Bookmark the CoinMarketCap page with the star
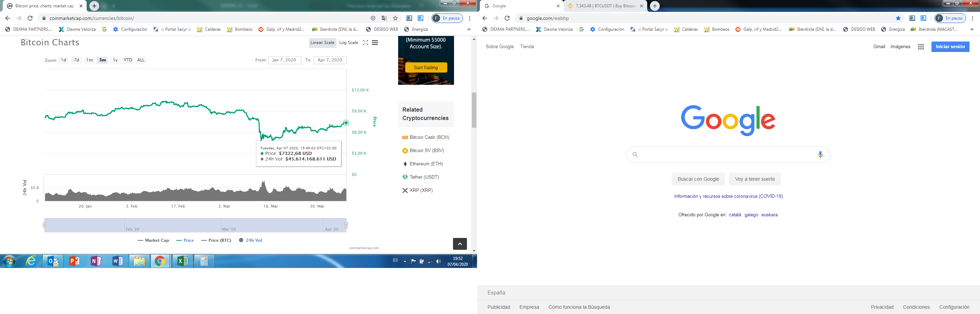This screenshot has height=314, width=980. tap(395, 18)
